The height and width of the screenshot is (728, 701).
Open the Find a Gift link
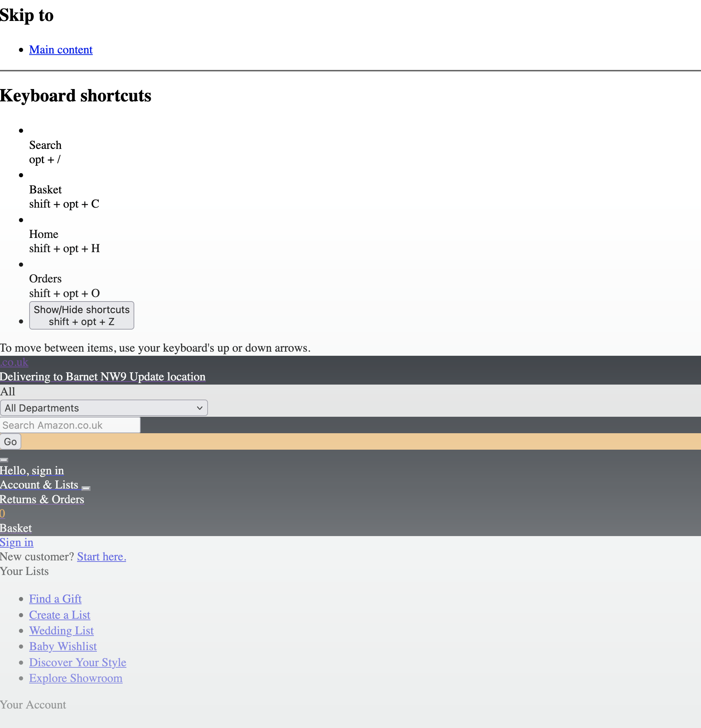55,599
